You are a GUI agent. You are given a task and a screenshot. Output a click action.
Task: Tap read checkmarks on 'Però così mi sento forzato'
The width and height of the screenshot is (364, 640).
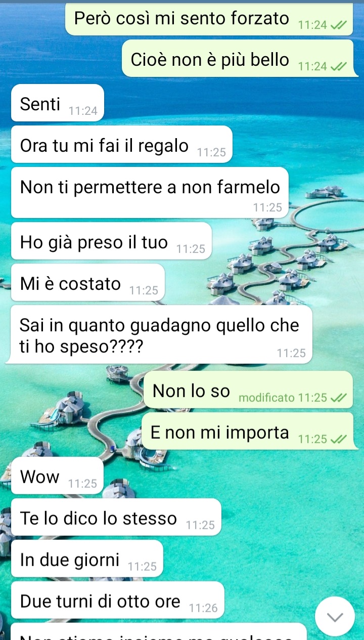point(338,25)
